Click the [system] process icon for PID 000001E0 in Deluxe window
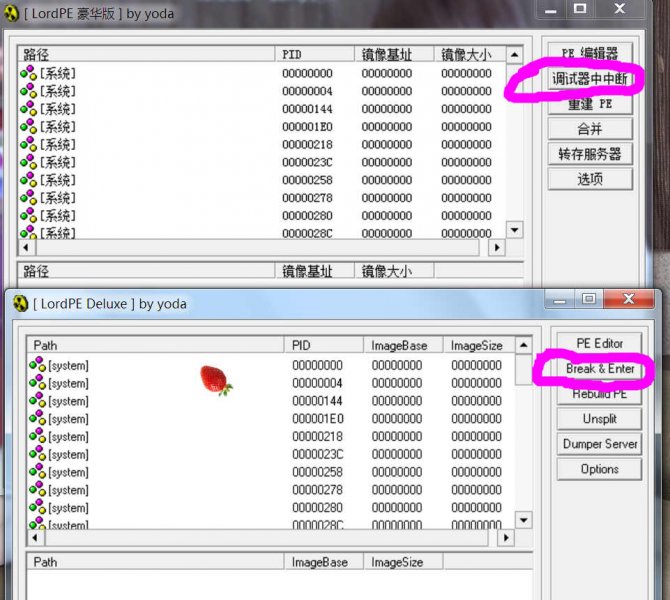 click(x=38, y=418)
